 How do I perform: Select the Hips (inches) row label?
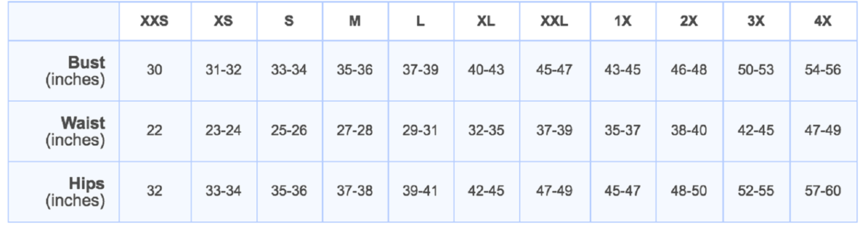coord(75,192)
